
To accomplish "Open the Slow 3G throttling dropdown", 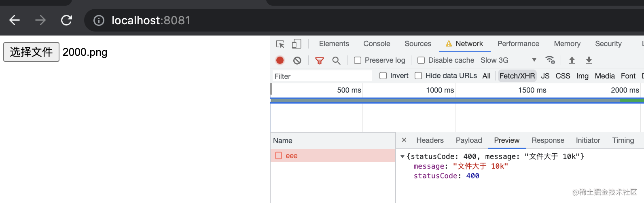I will pyautogui.click(x=508, y=60).
